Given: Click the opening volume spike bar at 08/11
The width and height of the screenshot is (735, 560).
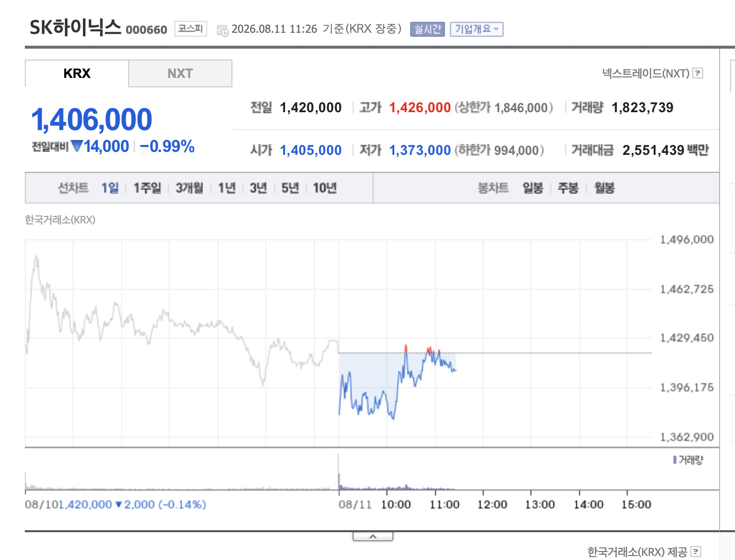Looking at the screenshot, I should 339,472.
